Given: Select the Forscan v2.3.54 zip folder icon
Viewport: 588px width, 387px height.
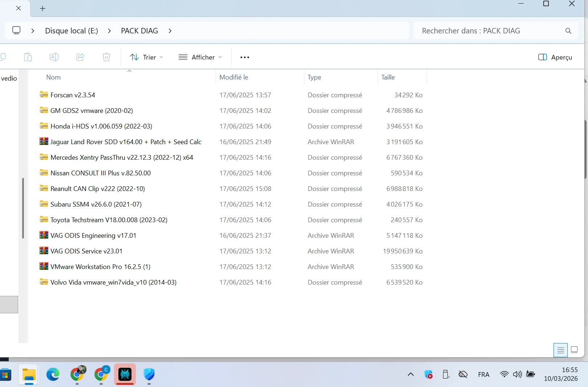Looking at the screenshot, I should coord(44,95).
